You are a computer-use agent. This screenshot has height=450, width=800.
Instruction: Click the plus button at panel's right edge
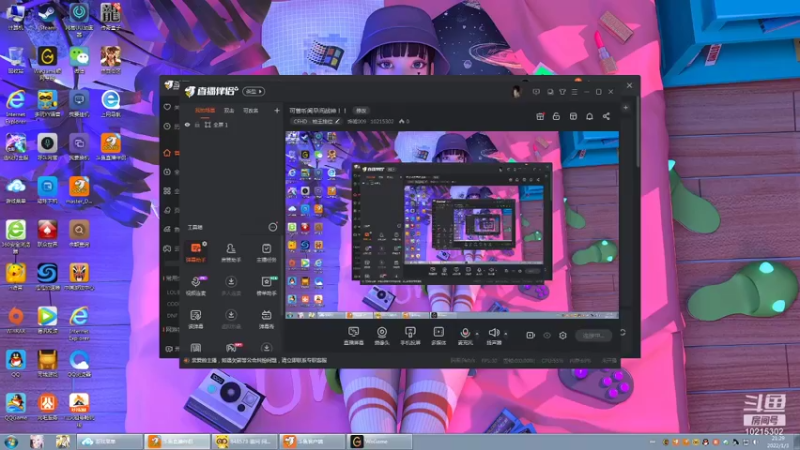pyautogui.click(x=626, y=108)
